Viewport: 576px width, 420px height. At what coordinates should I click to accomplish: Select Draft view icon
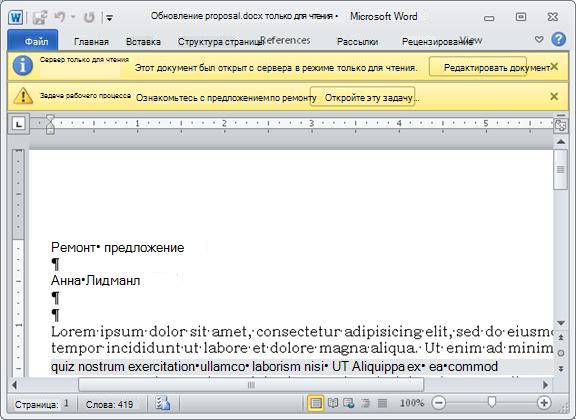coord(382,403)
